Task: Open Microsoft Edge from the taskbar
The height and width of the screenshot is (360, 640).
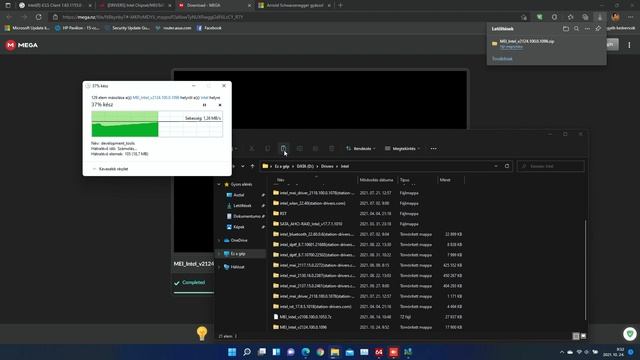Action: pyautogui.click(x=305, y=352)
